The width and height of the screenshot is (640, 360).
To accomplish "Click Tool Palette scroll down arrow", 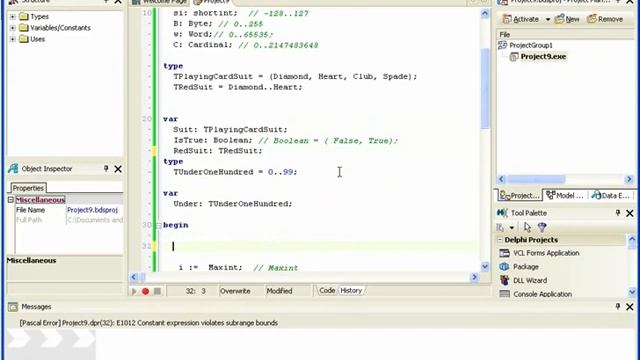I will (x=632, y=292).
